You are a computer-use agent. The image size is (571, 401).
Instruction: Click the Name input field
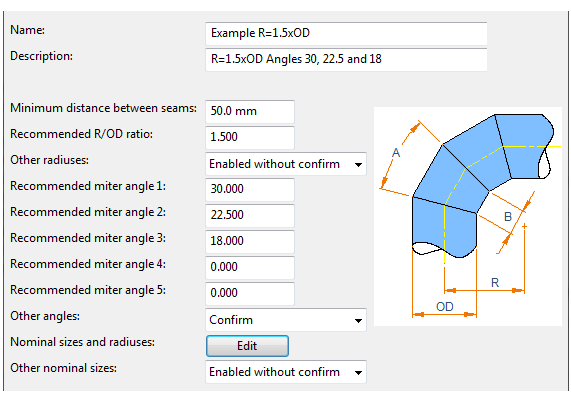click(346, 34)
